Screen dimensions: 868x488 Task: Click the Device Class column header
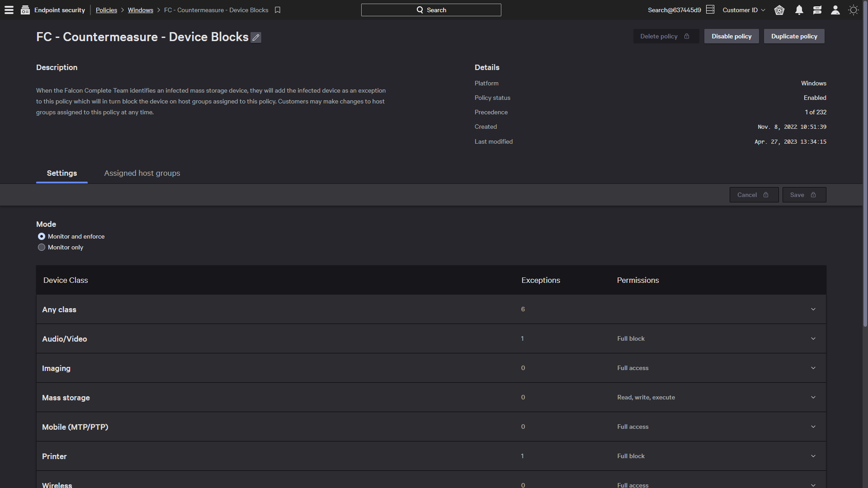[x=66, y=280]
